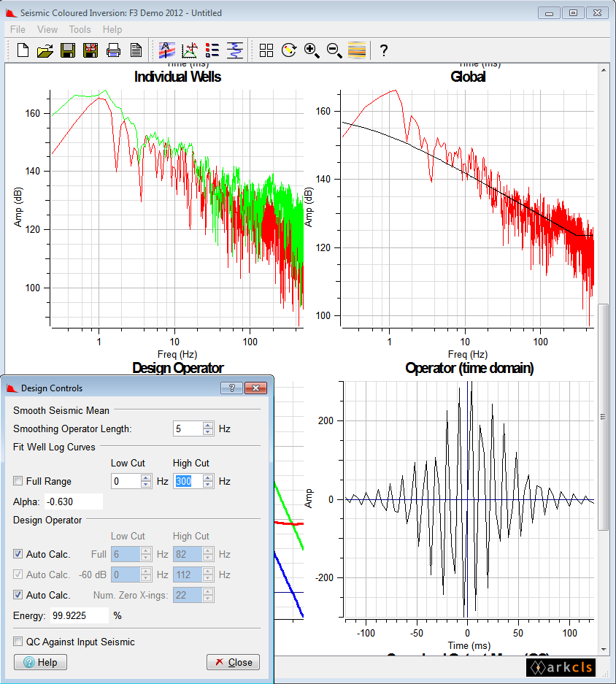
Task: Uncheck Auto Calc. for Num. Zero X-ings
Action: [x=18, y=594]
